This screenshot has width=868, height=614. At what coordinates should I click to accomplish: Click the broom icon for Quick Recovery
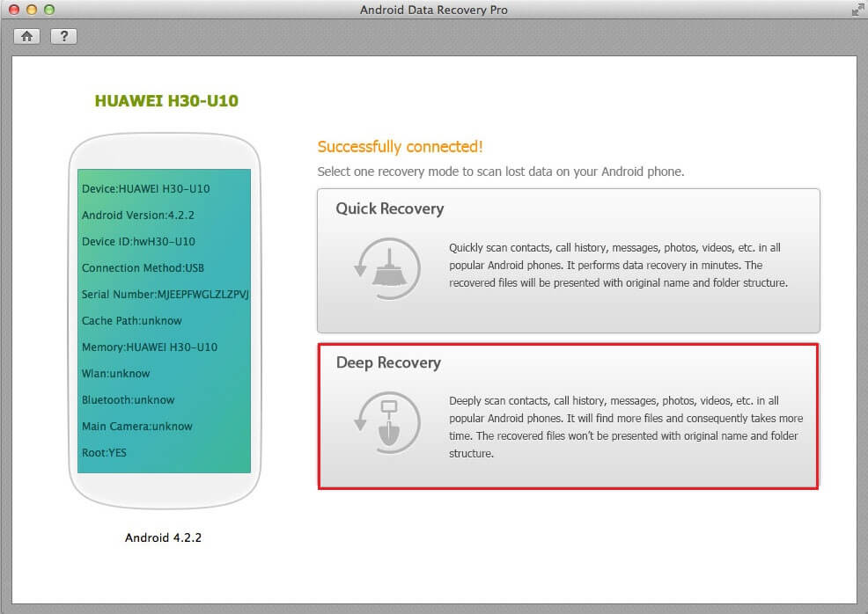pyautogui.click(x=387, y=267)
